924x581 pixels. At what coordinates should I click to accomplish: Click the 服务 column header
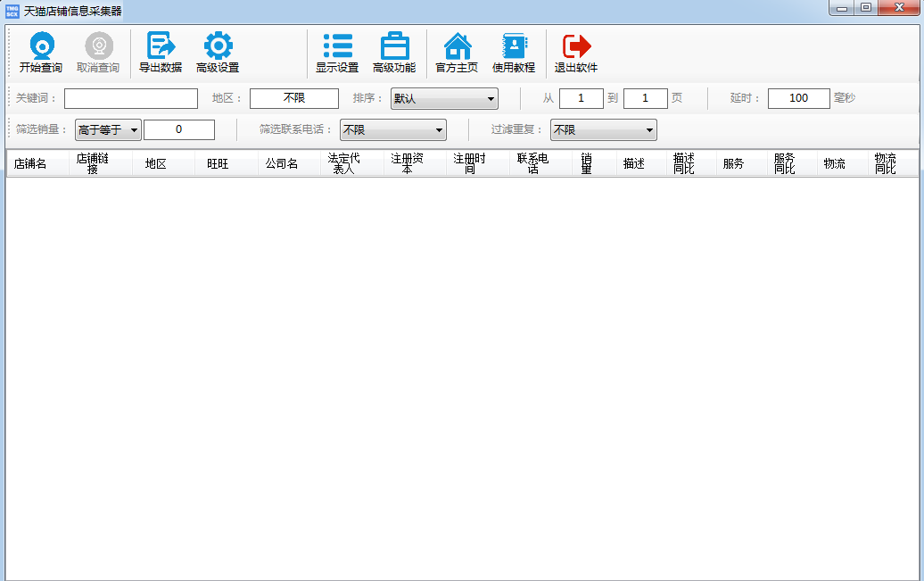tap(742, 163)
